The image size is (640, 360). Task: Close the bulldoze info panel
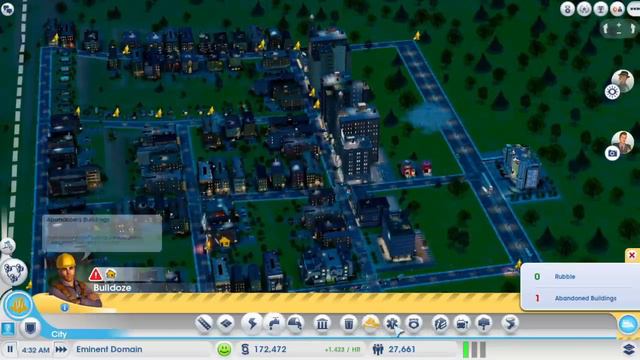click(x=632, y=256)
